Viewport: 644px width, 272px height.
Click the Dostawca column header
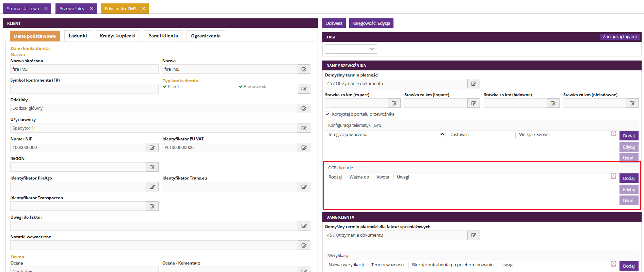(459, 135)
